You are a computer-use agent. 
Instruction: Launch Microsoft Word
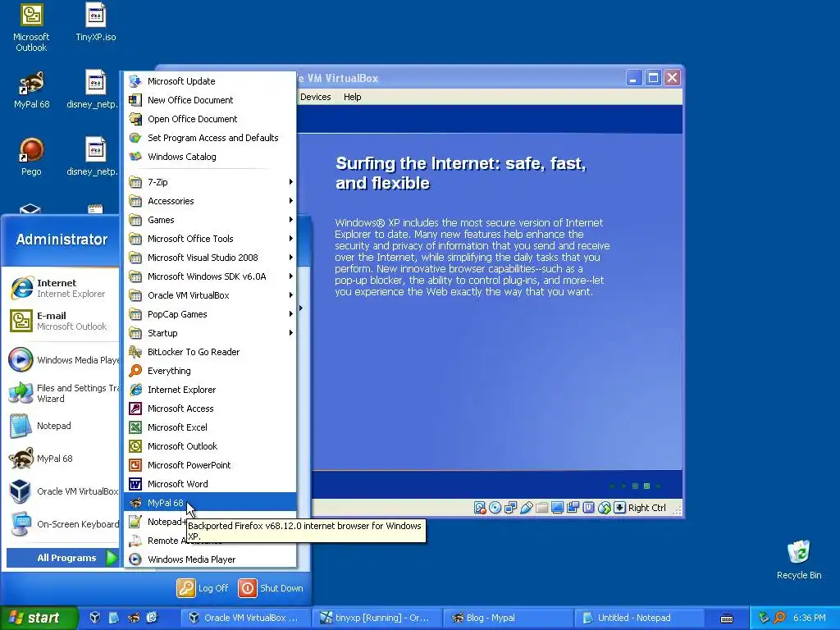pos(211,484)
